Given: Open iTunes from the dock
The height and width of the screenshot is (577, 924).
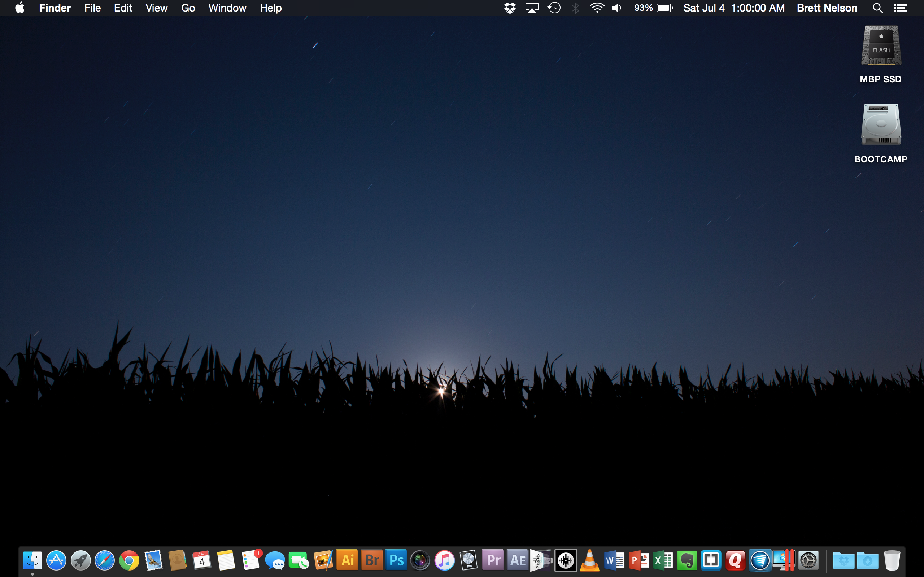Looking at the screenshot, I should 444,560.
